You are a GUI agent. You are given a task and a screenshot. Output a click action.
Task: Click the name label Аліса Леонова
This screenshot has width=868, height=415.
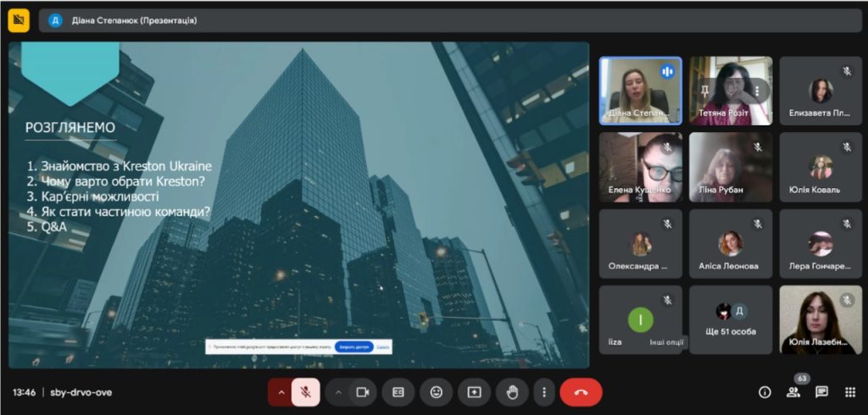(728, 266)
